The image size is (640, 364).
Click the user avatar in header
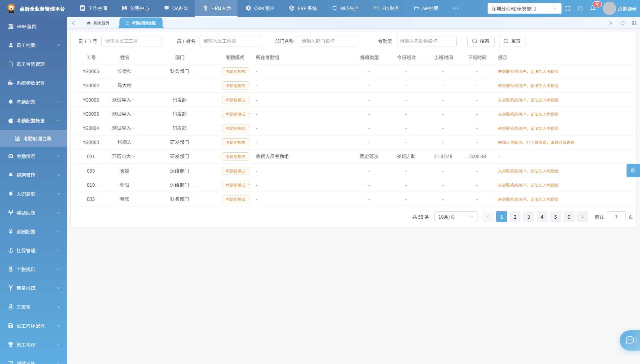point(609,8)
